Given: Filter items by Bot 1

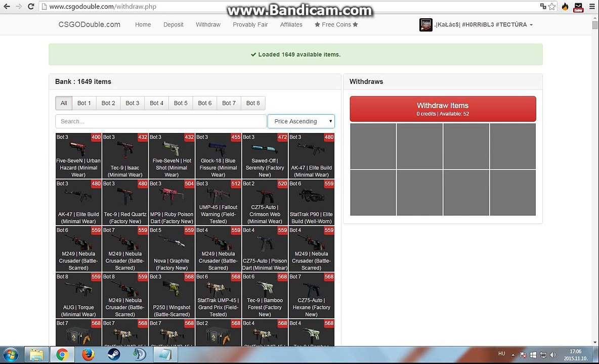Looking at the screenshot, I should (84, 103).
